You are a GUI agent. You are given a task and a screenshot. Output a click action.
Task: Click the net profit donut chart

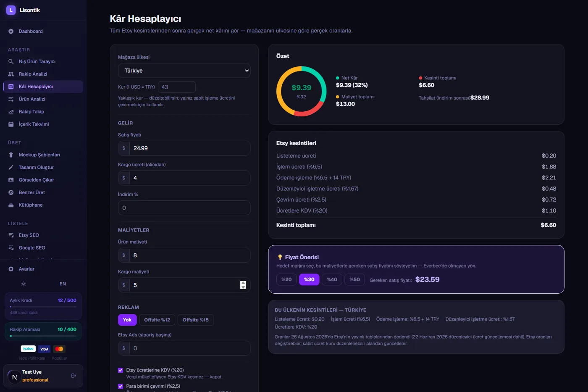coord(301,91)
